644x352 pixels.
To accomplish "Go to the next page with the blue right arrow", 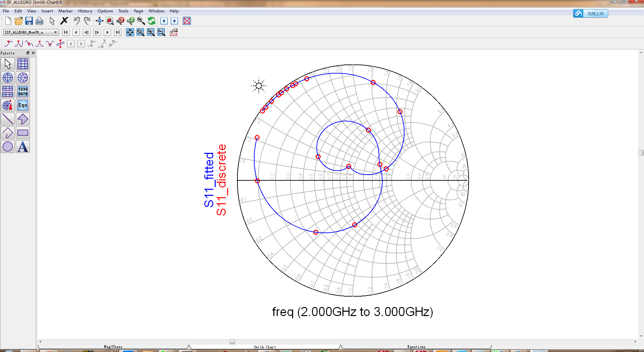I will (x=174, y=21).
